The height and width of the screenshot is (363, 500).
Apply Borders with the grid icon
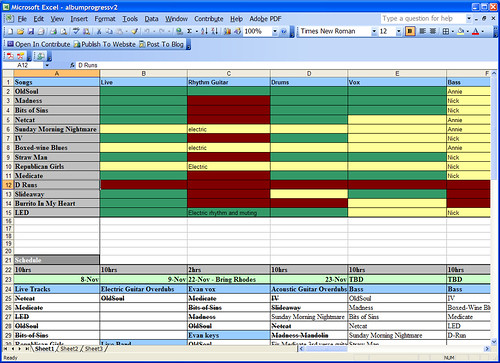(446, 31)
